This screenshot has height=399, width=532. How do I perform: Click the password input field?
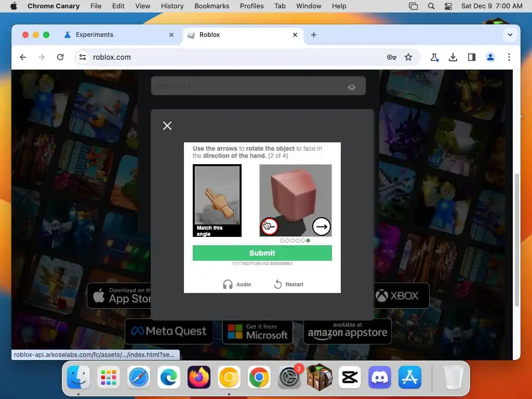(x=258, y=86)
